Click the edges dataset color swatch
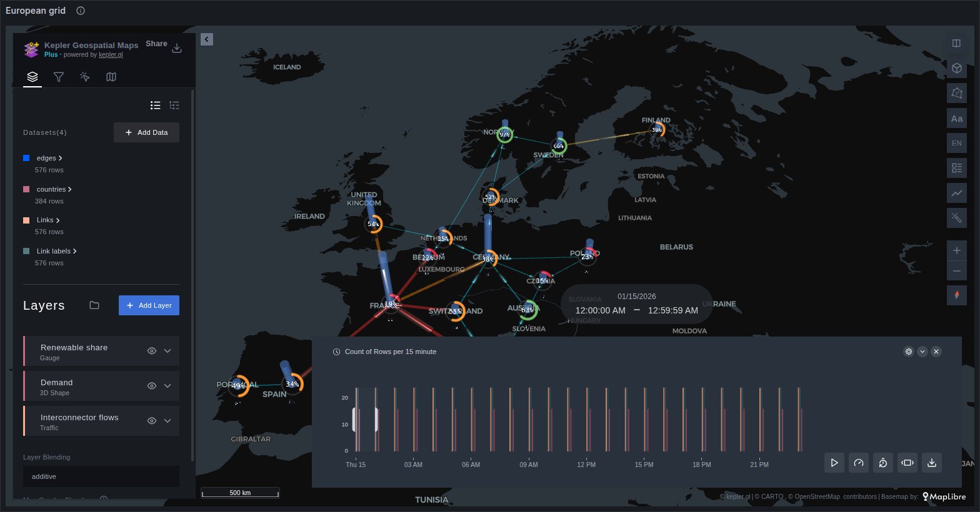 pyautogui.click(x=26, y=158)
